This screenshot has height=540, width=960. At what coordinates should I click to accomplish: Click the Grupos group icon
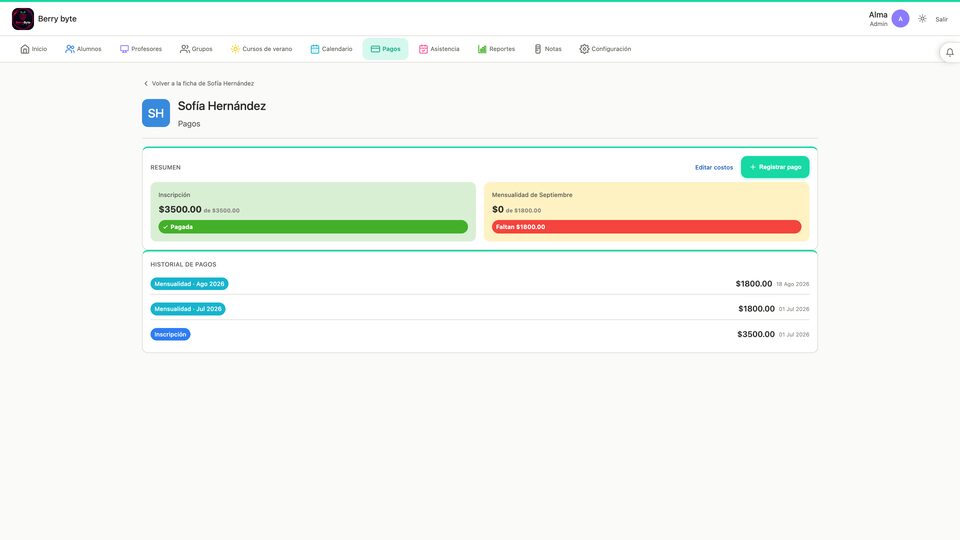click(184, 49)
